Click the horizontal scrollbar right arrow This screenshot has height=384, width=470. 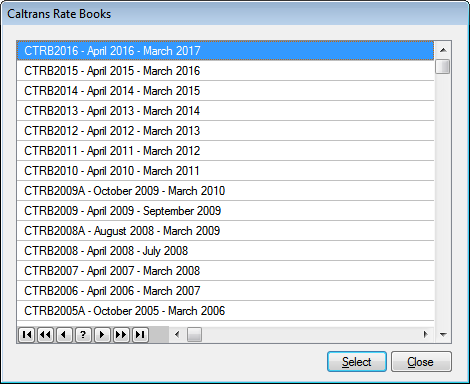pos(425,334)
